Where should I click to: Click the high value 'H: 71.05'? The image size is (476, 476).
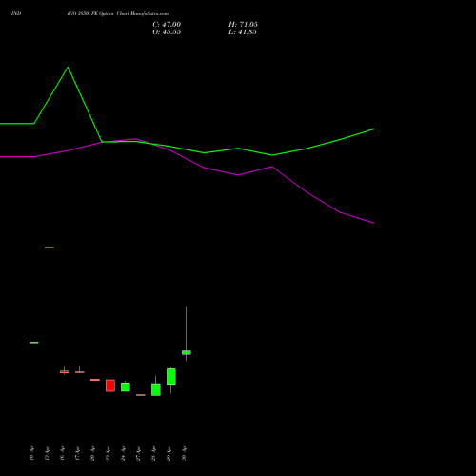[243, 25]
